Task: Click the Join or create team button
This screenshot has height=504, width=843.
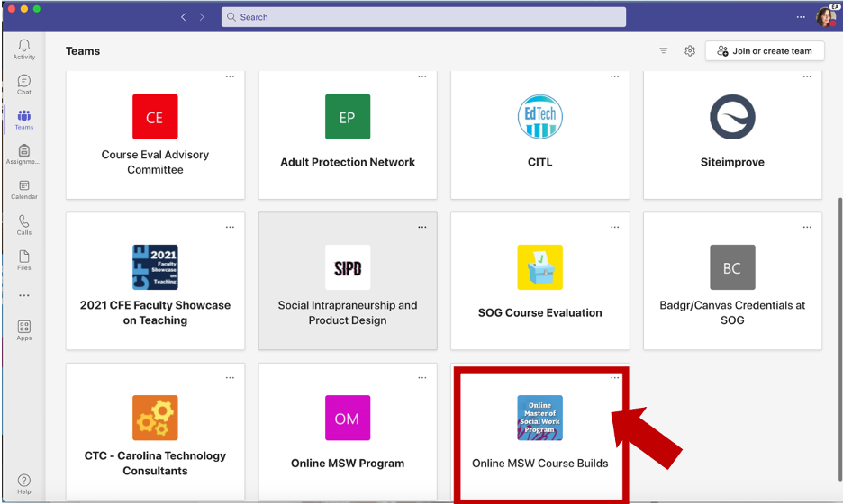Action: pyautogui.click(x=765, y=51)
